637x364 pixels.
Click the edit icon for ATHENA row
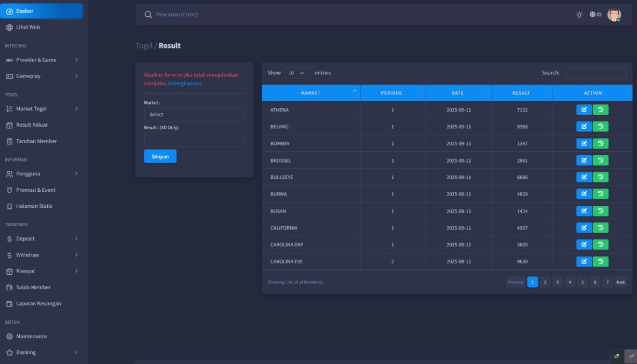click(x=583, y=110)
